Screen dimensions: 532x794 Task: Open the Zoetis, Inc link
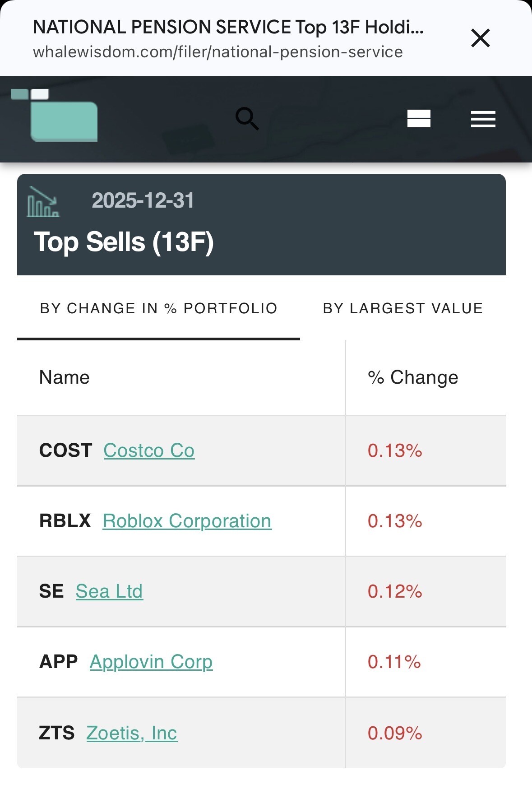(132, 733)
